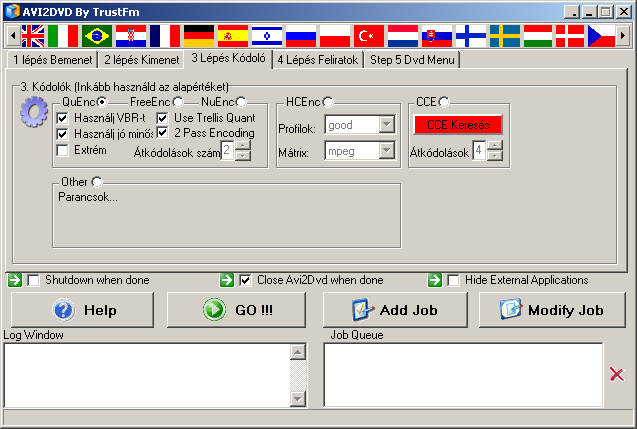This screenshot has height=429, width=637.
Task: Toggle Use Trellis Quant option
Action: (163, 118)
